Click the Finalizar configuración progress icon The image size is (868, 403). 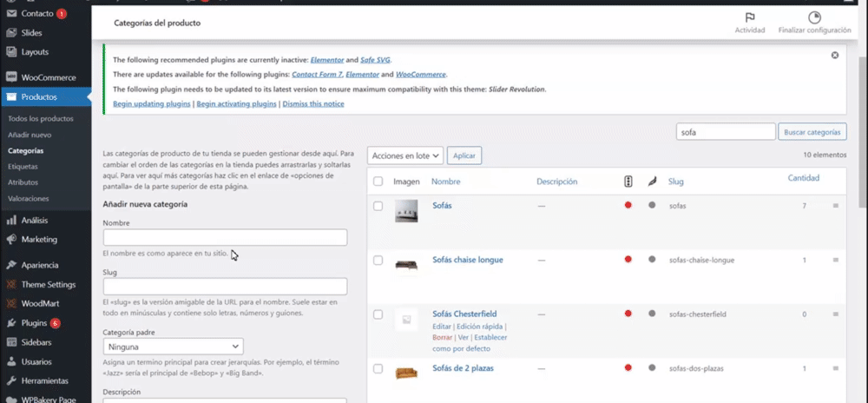tap(813, 17)
